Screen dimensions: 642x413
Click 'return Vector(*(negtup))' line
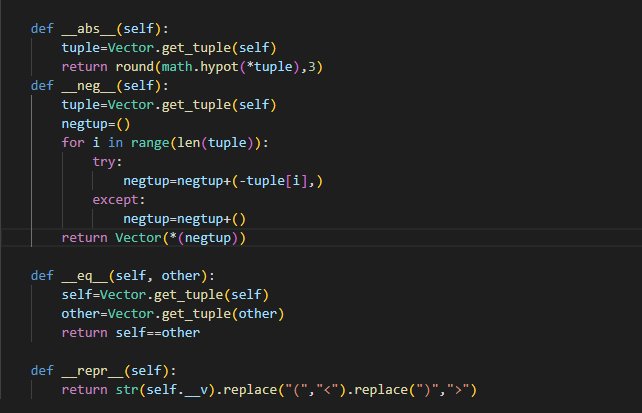coord(154,238)
